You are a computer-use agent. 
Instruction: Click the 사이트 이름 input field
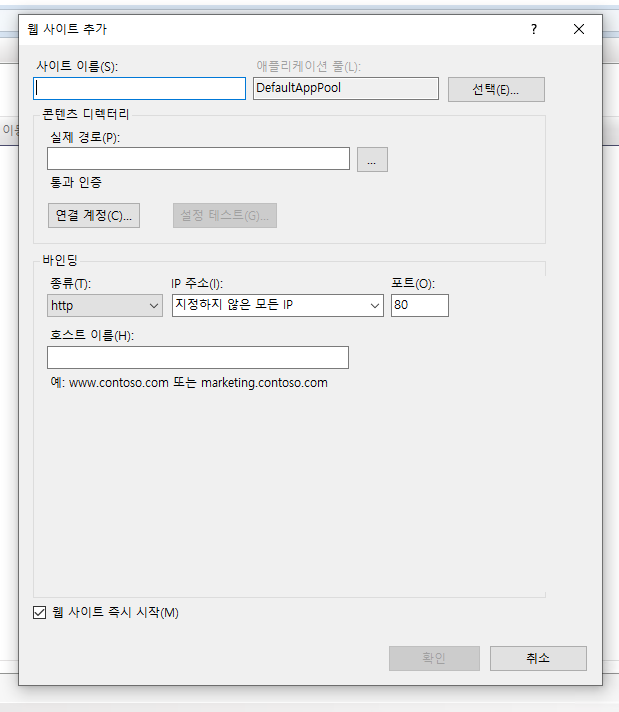139,89
